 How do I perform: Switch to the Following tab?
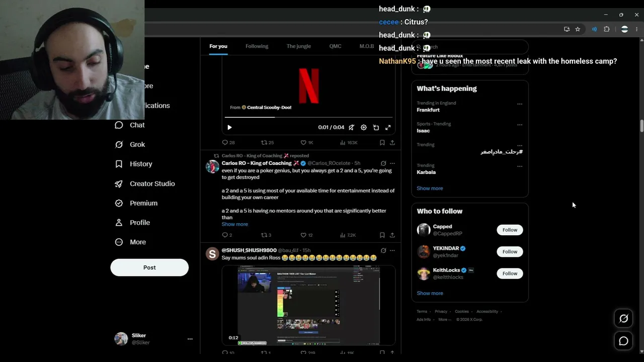[x=257, y=46]
